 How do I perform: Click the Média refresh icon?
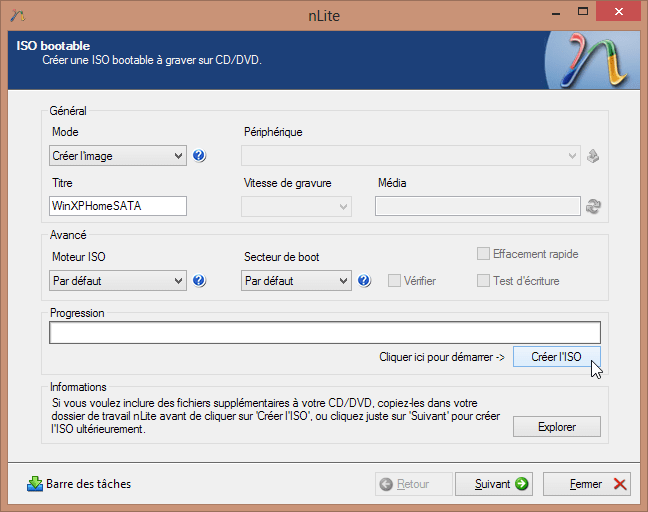[593, 206]
